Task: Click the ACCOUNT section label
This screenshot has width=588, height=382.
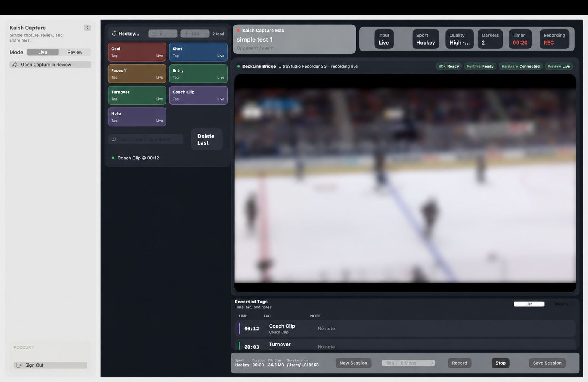Action: 24,348
